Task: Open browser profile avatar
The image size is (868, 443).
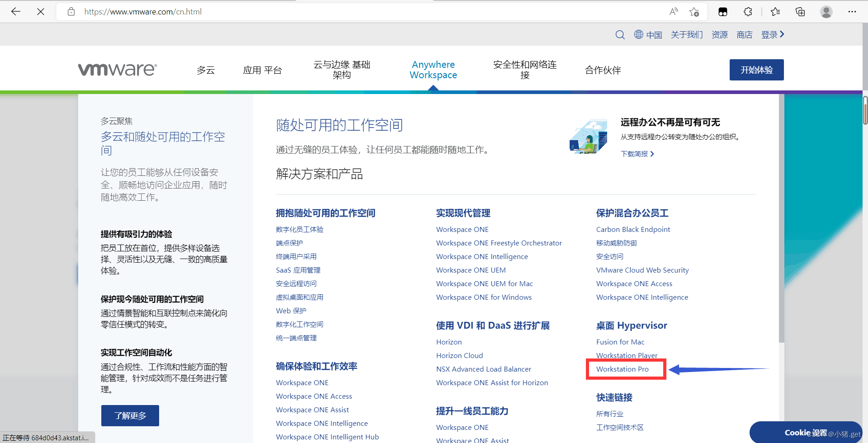Action: pos(826,12)
